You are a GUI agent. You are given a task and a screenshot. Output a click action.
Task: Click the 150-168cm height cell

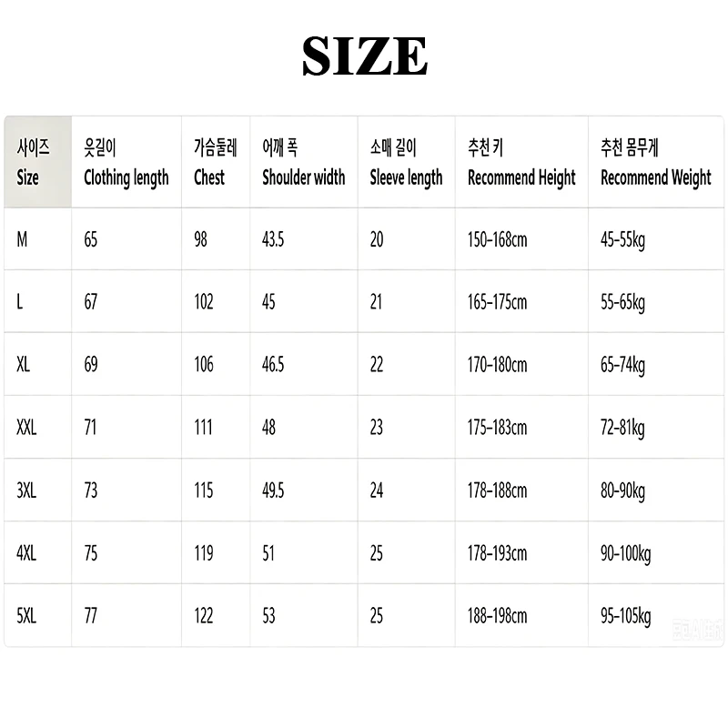click(x=497, y=239)
